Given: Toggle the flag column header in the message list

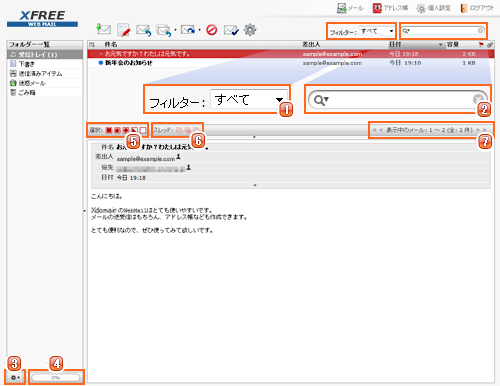Looking at the screenshot, I should (x=481, y=44).
